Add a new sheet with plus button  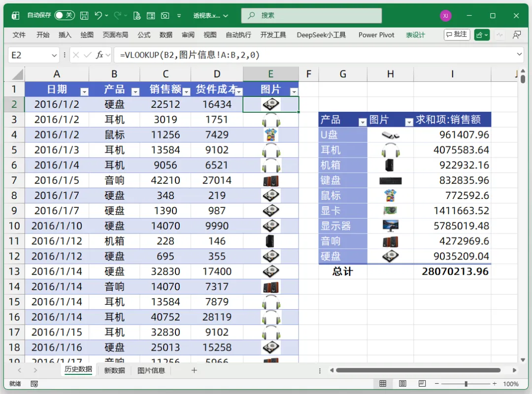194,370
